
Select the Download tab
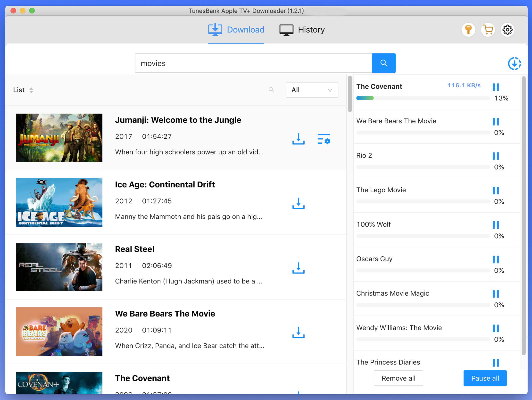tap(238, 29)
